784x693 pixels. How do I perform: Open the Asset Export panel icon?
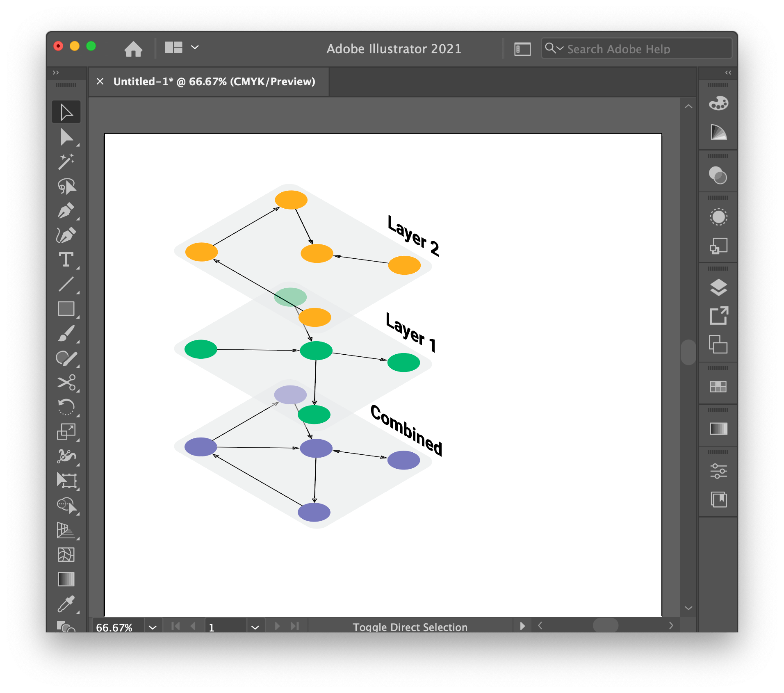coord(718,316)
